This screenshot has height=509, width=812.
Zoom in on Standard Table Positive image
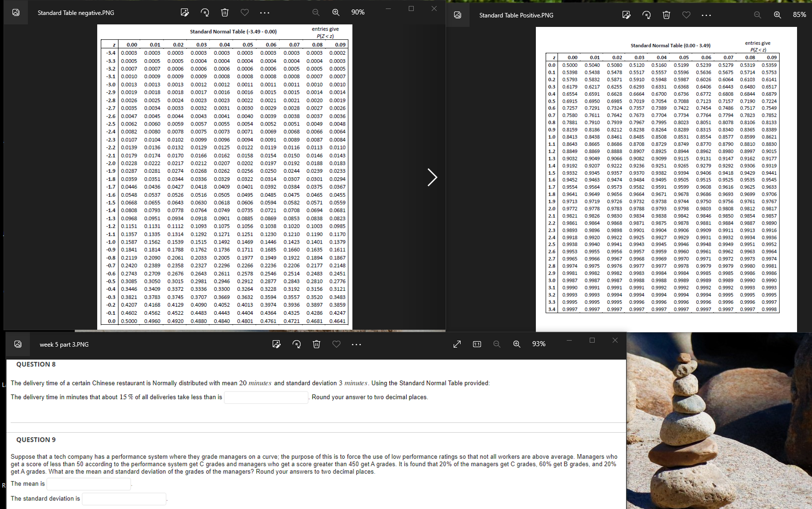pos(778,15)
